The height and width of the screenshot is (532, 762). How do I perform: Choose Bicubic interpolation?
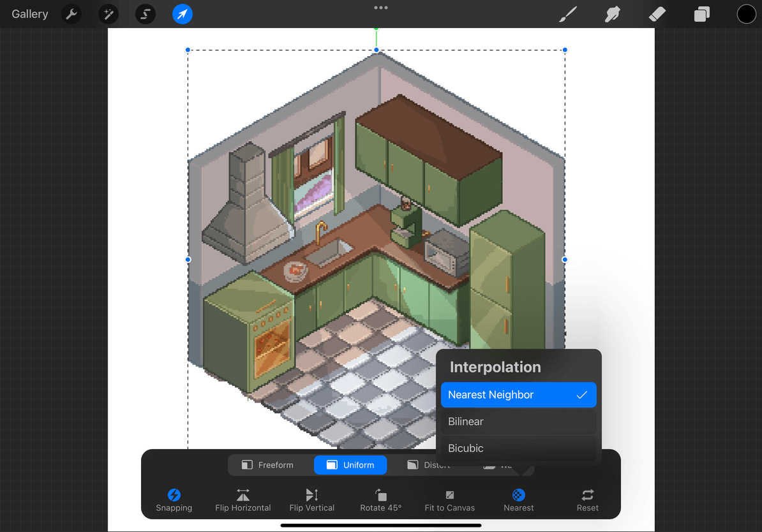(518, 448)
